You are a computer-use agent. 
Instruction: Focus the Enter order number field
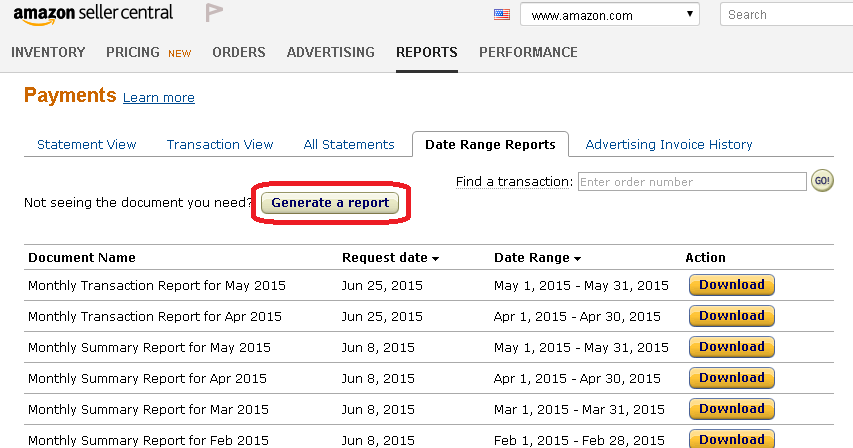[x=692, y=182]
